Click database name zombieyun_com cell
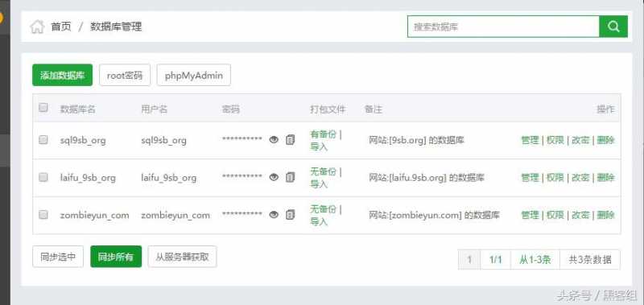This screenshot has width=644, height=305. [x=94, y=215]
